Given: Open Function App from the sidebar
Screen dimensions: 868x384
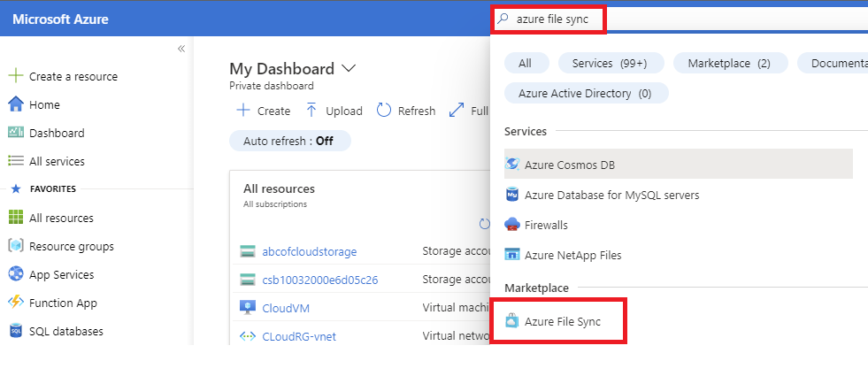Looking at the screenshot, I should [63, 303].
